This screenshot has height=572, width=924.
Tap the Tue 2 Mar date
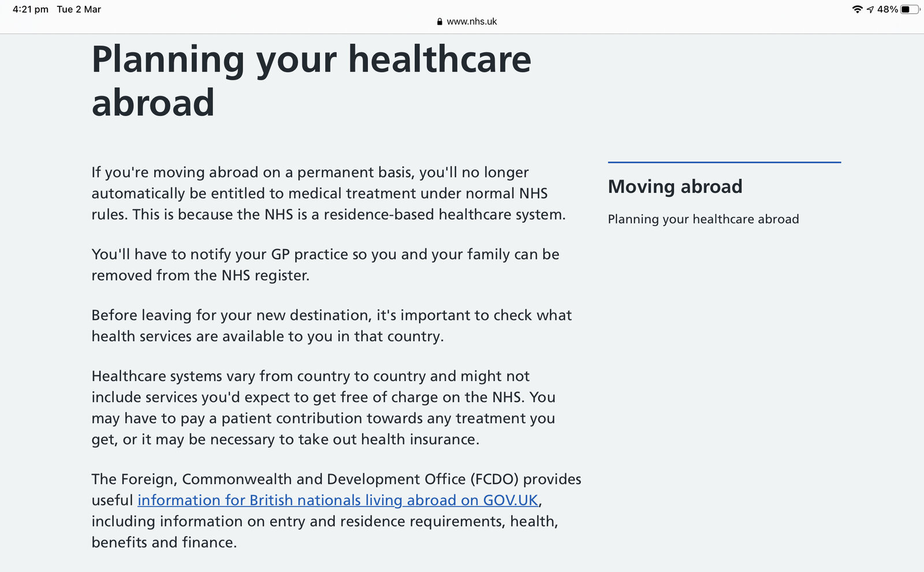pos(79,9)
